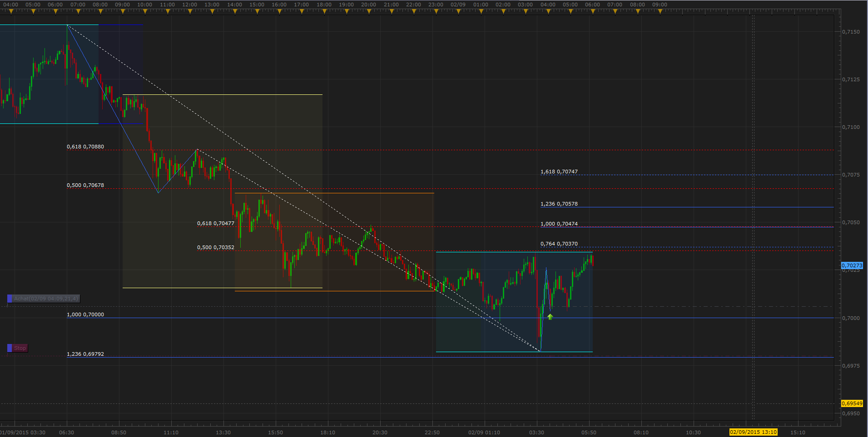Screen dimensions: 868x437
Task: Click price scale value 0,7075
Action: (x=851, y=175)
